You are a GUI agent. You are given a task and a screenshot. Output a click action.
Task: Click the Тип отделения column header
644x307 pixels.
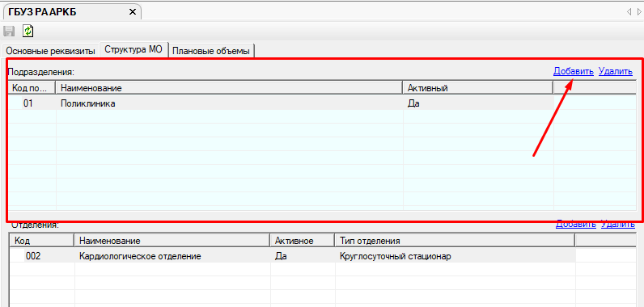(x=455, y=241)
